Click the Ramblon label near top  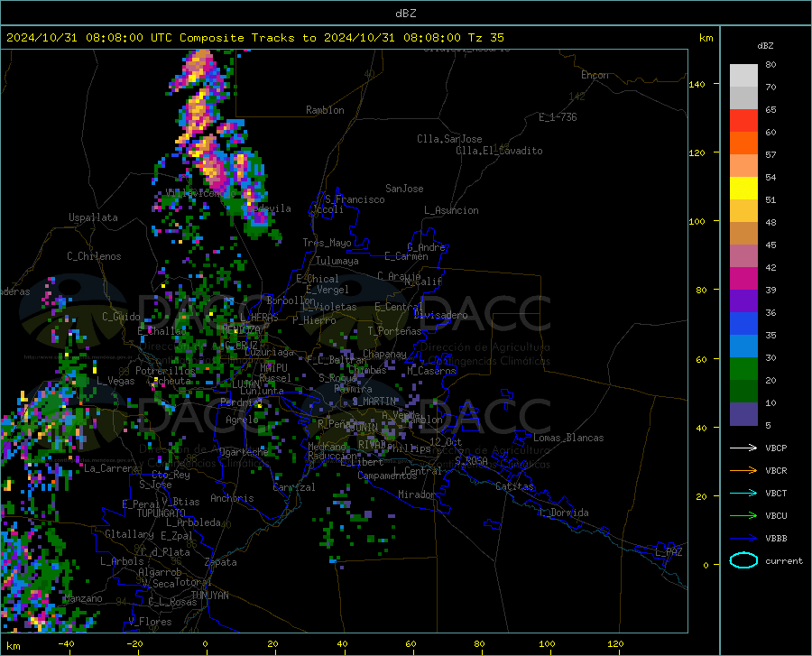click(325, 110)
